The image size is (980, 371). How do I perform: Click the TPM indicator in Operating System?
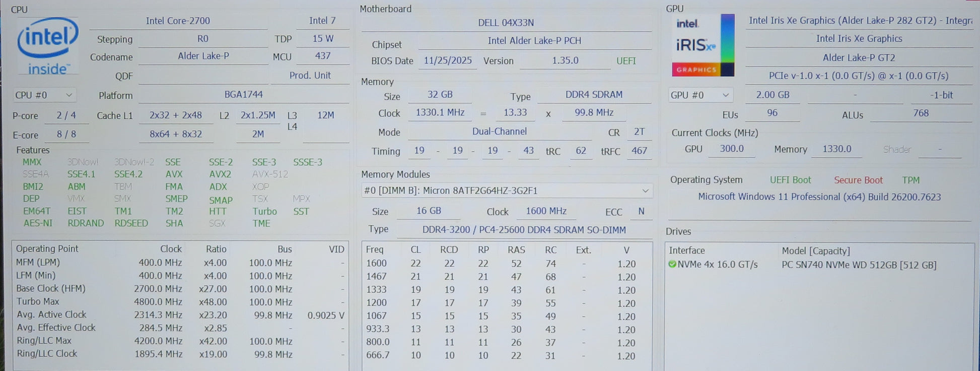pyautogui.click(x=911, y=180)
